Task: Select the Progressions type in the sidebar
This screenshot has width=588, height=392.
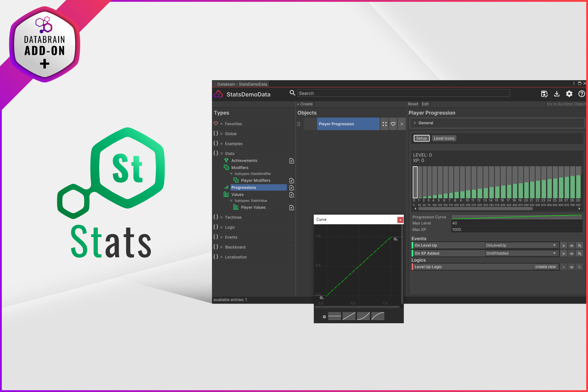Action: click(x=244, y=187)
